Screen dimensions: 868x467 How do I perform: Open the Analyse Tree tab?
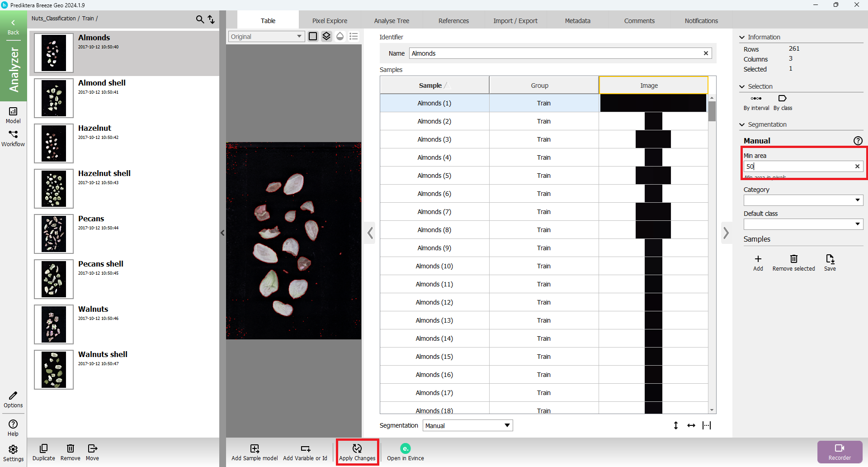pos(392,21)
